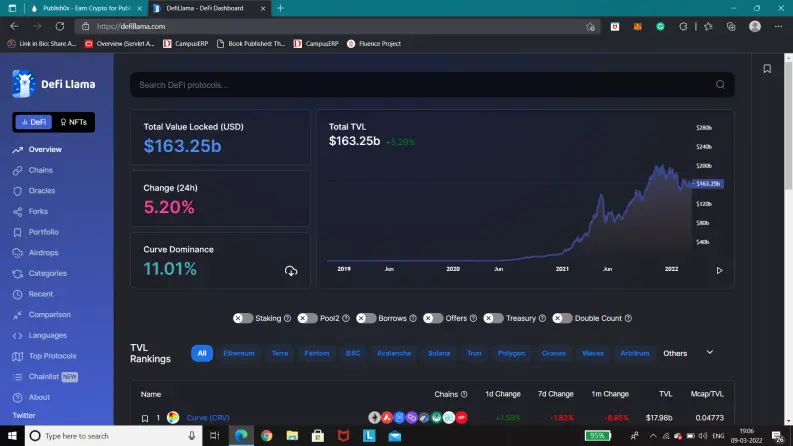
Task: Sort by TVL column header
Action: [x=666, y=394]
